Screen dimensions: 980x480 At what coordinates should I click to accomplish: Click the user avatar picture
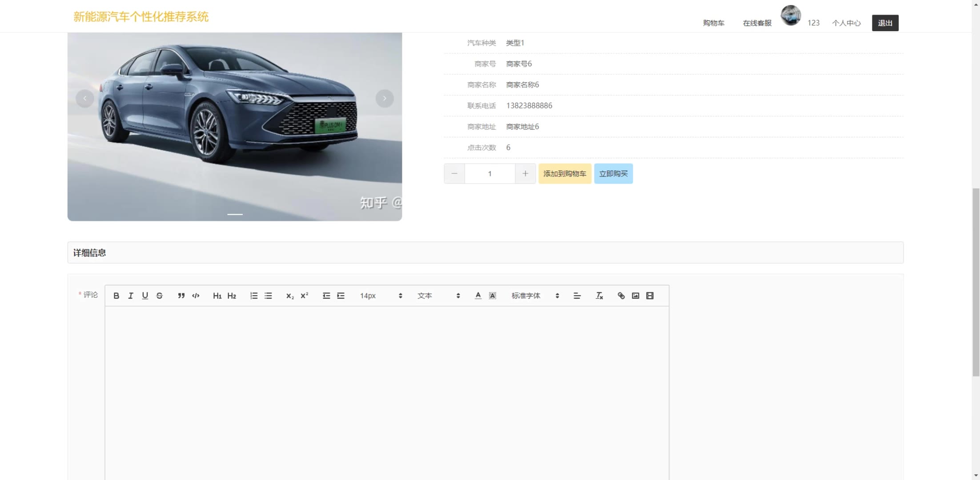[x=791, y=16]
